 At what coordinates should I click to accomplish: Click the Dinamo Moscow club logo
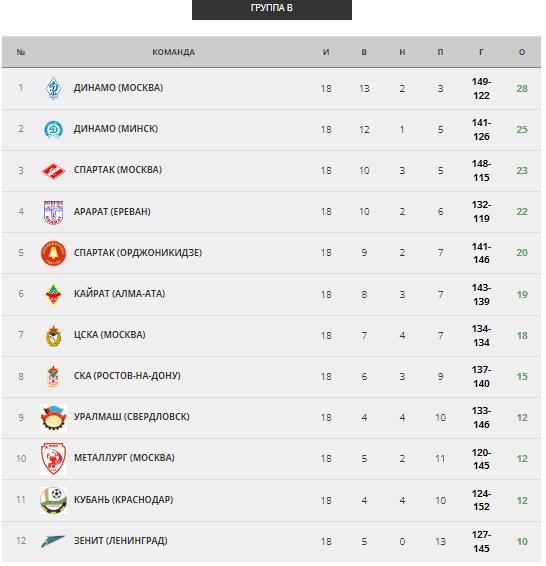click(x=53, y=88)
